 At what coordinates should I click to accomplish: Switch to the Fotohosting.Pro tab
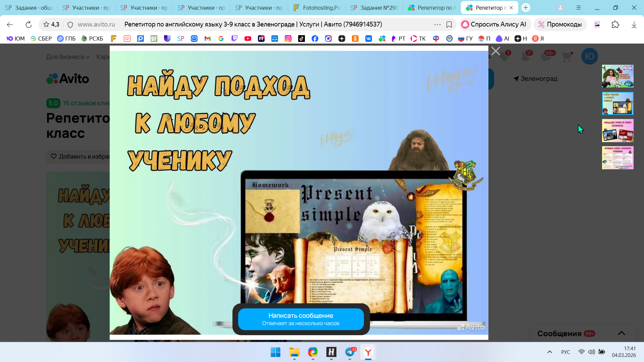coord(317,7)
